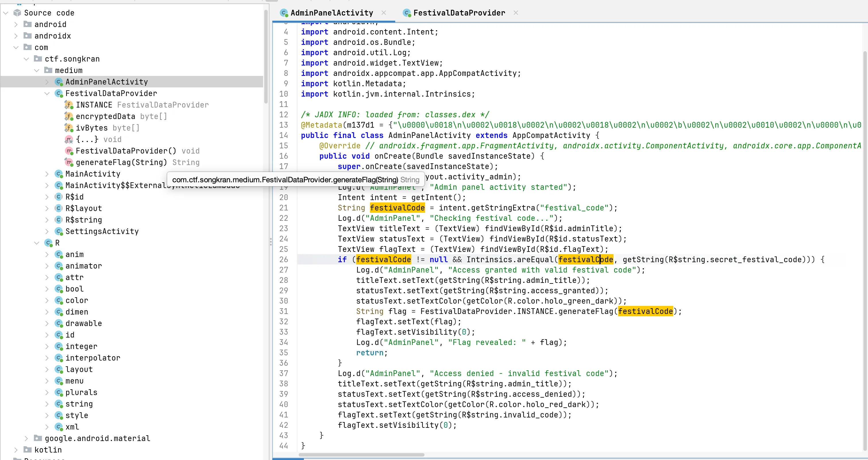Image resolution: width=868 pixels, height=460 pixels.
Task: Click invalid_code reference on line 41
Action: (531, 415)
